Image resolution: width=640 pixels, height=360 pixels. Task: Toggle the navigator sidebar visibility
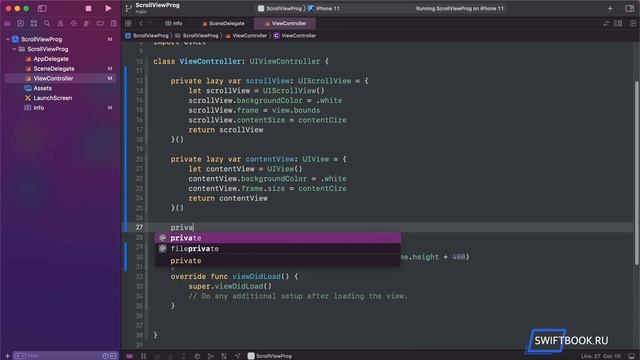click(x=42, y=8)
